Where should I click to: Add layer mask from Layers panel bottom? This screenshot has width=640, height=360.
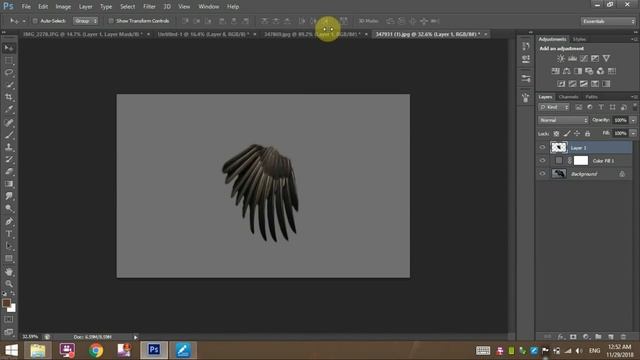point(573,337)
